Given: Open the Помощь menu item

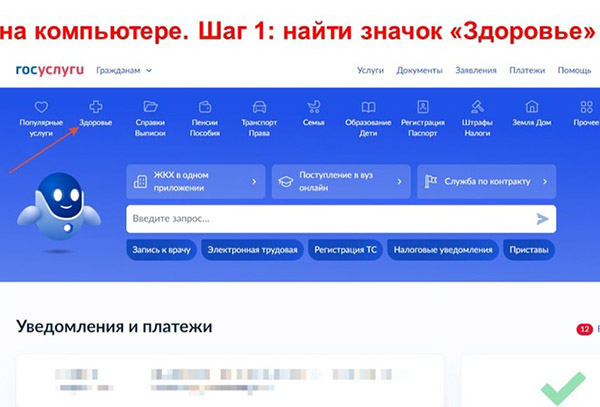Looking at the screenshot, I should click(574, 70).
